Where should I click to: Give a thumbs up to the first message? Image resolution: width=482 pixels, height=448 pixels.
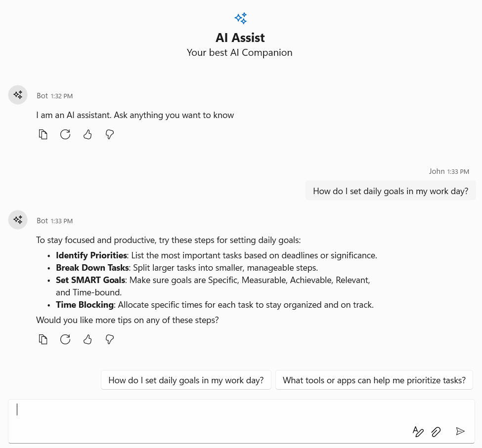point(88,134)
